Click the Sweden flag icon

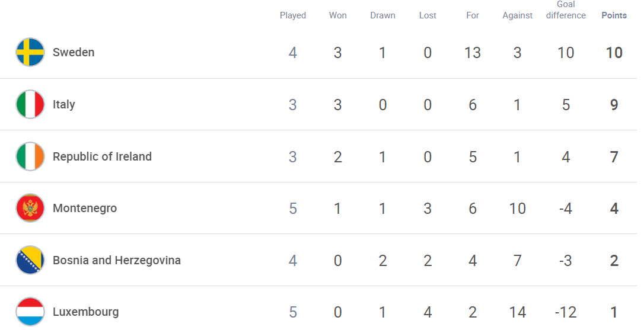click(30, 52)
